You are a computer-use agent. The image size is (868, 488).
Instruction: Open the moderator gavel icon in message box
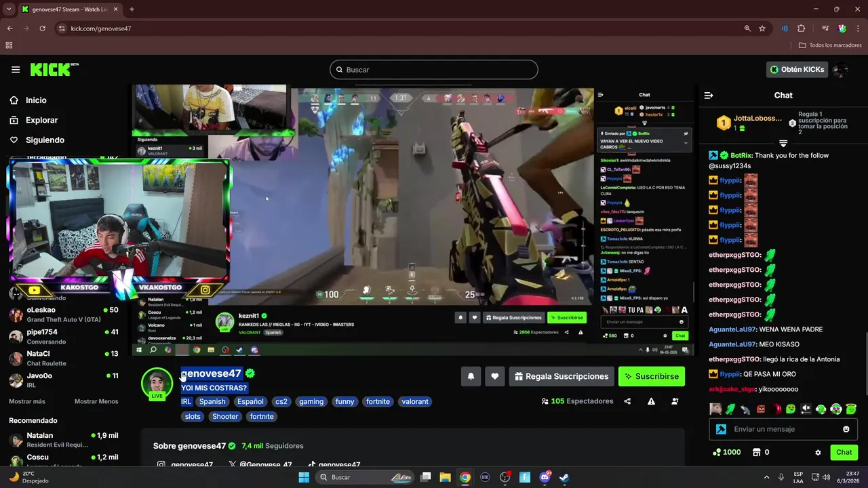(722, 429)
